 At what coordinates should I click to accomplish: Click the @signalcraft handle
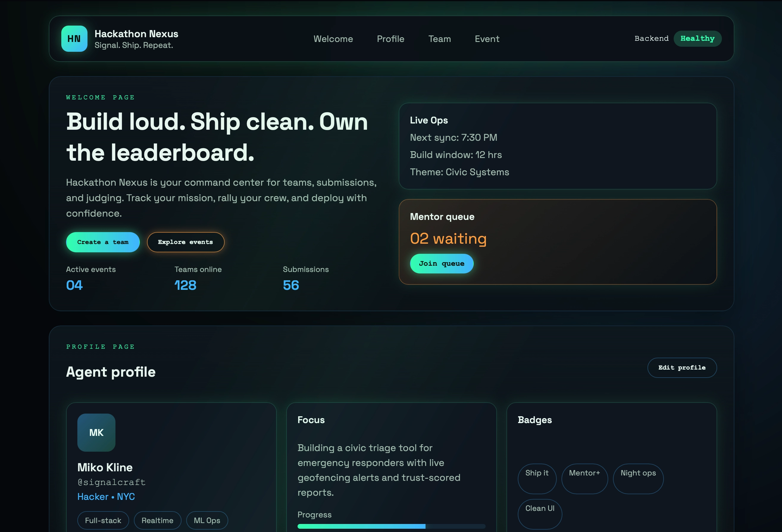(x=112, y=482)
